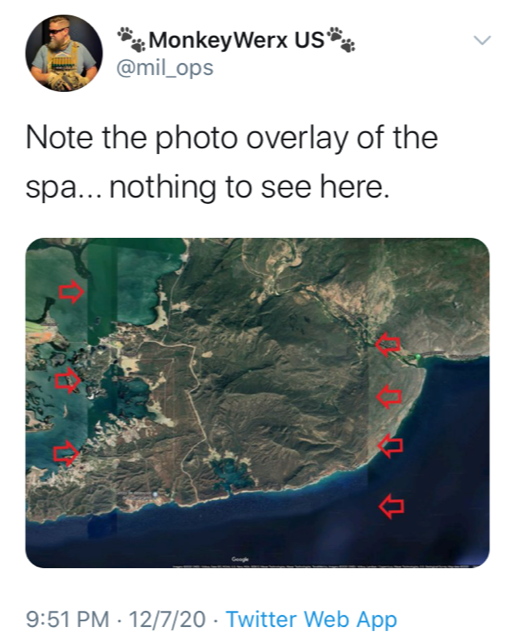Open the satellite map image attachment
Image resolution: width=515 pixels, height=640 pixels.
pos(257,403)
